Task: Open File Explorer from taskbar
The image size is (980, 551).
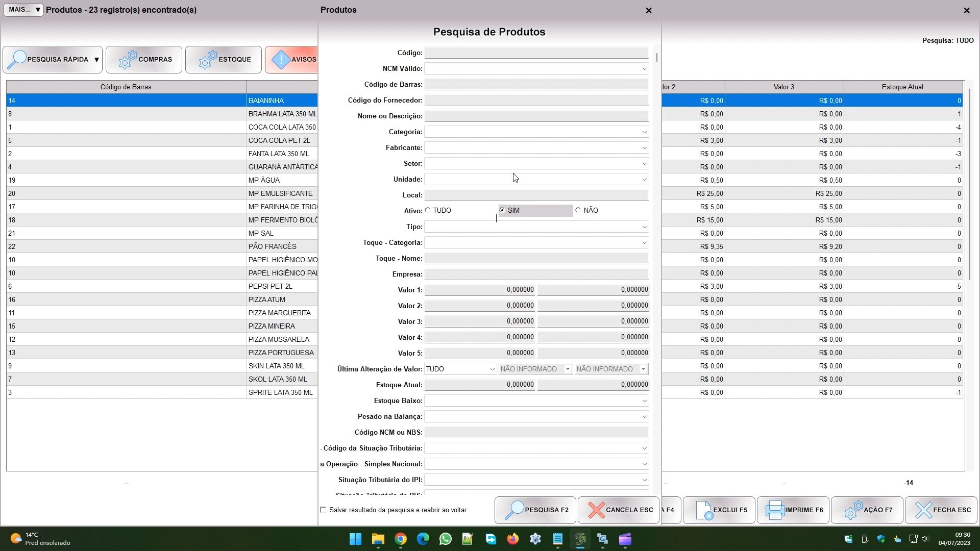Action: 378,539
